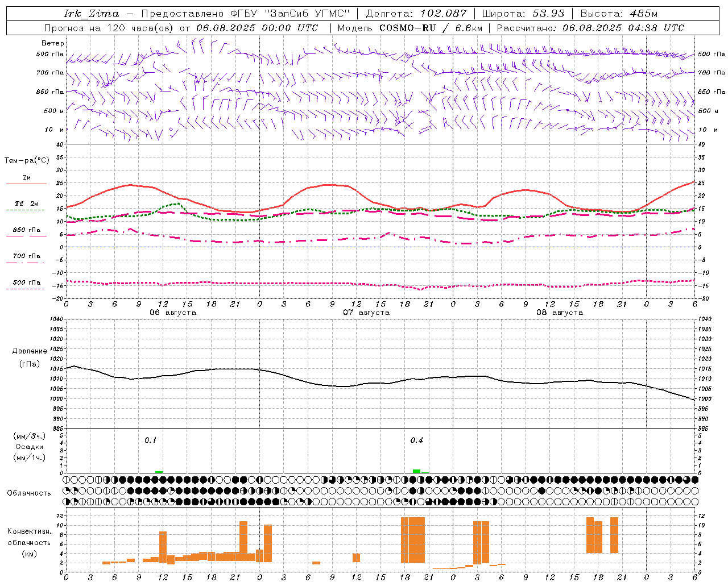This screenshot has height=582, width=728.
Task: Click the green precipitation bar below 0.4
Action: coord(417,471)
